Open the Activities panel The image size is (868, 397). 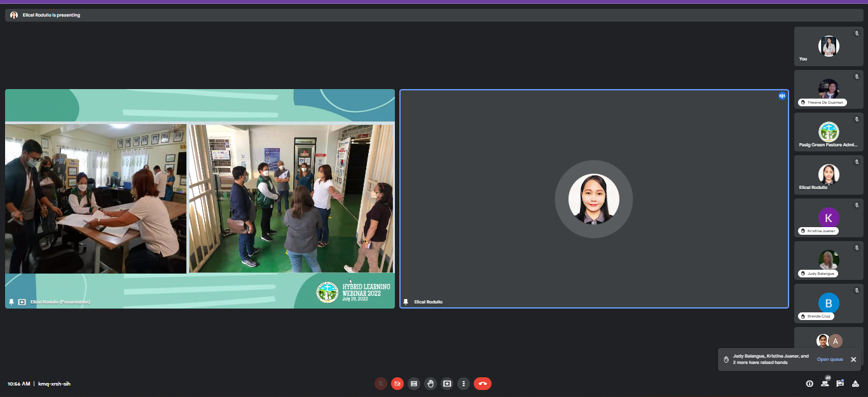(855, 384)
